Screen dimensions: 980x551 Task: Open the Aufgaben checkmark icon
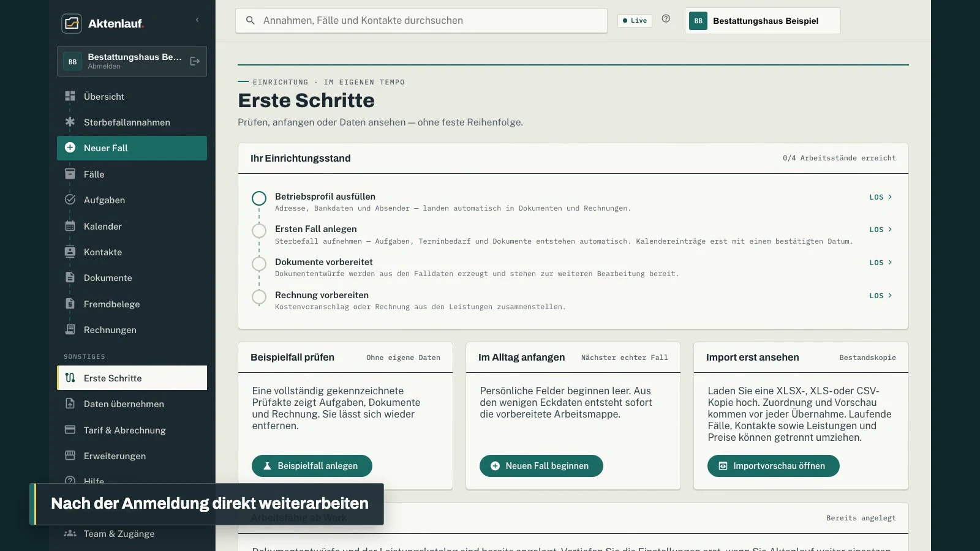point(70,200)
